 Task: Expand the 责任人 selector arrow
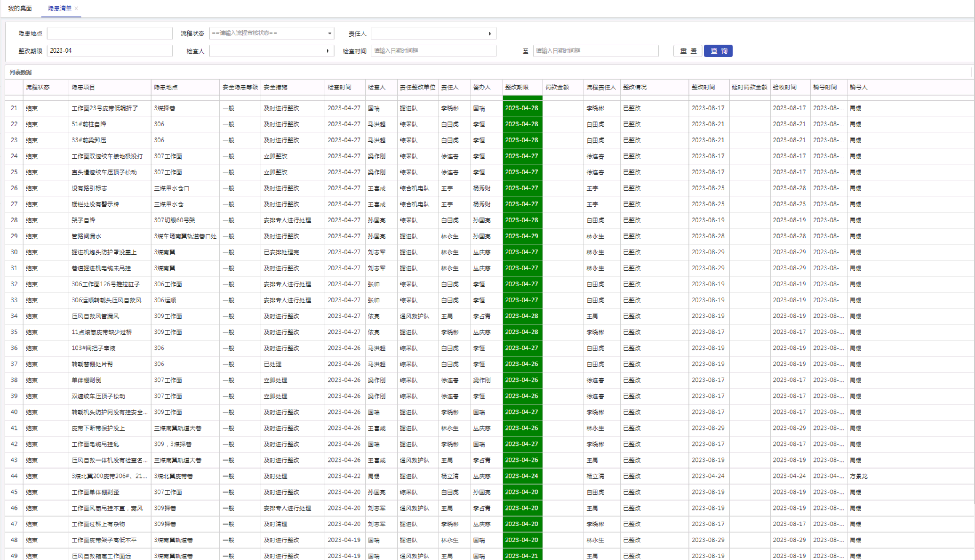click(x=490, y=34)
